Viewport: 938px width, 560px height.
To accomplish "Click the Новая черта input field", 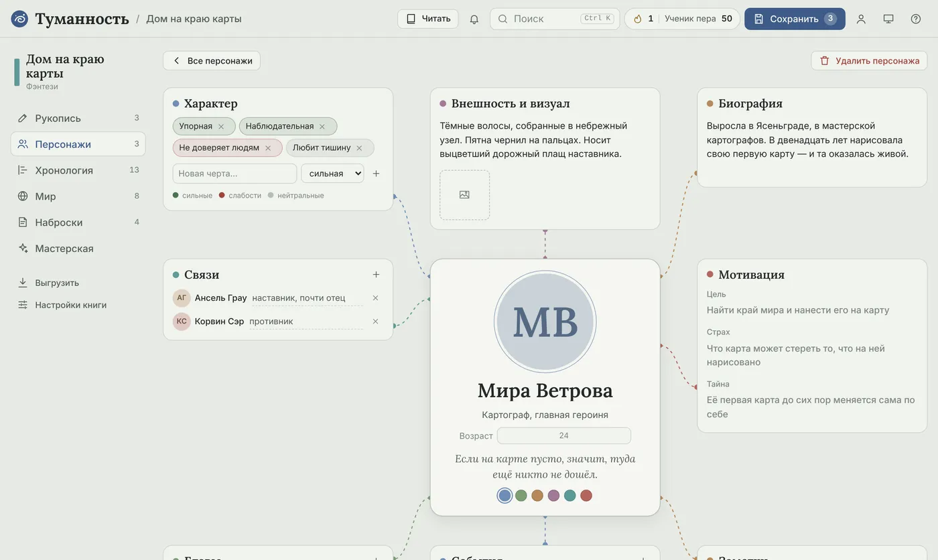I will point(234,173).
